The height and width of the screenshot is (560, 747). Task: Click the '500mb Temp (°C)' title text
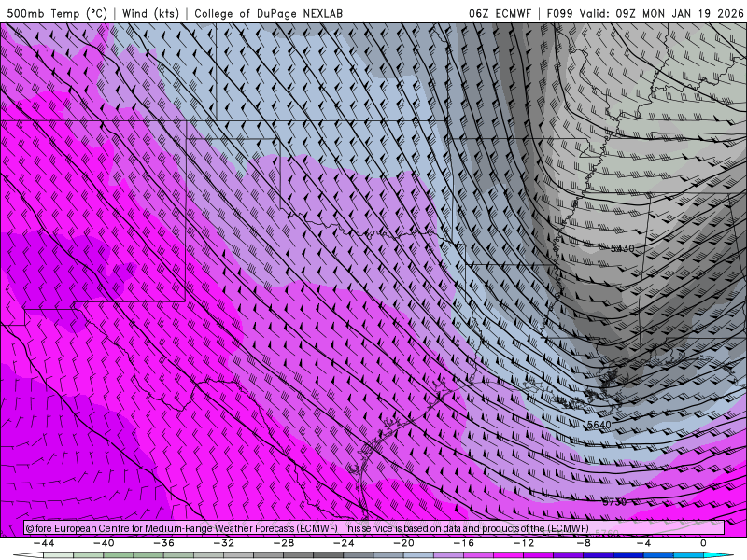(57, 13)
